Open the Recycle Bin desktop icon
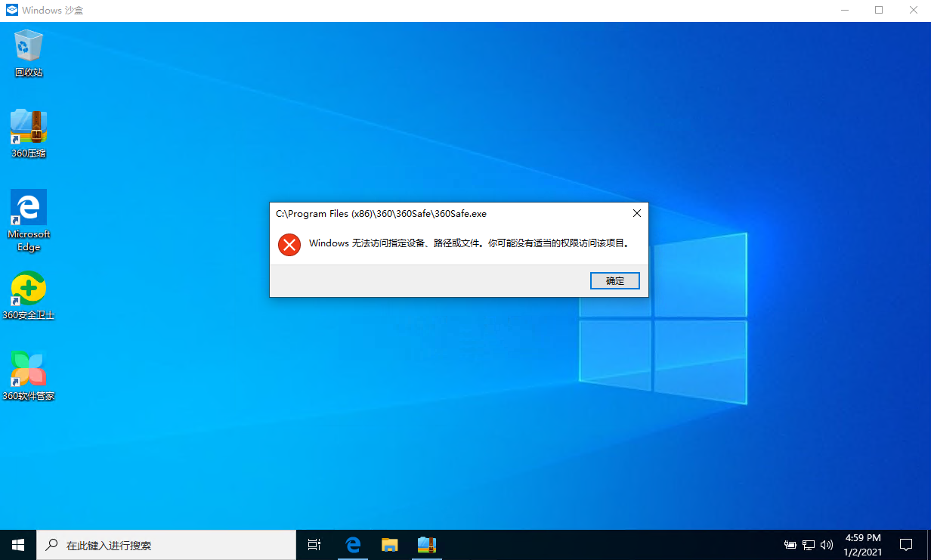Image resolution: width=931 pixels, height=560 pixels. point(29,53)
